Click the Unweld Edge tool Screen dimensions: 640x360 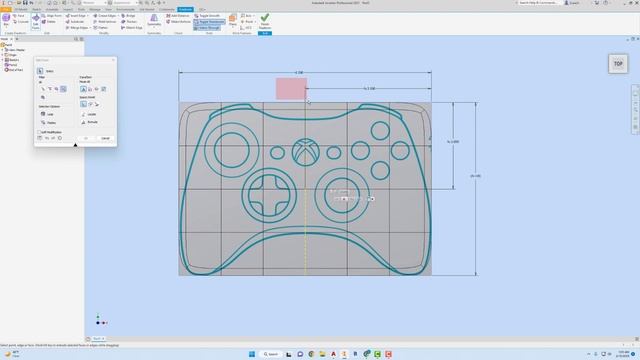pos(131,28)
